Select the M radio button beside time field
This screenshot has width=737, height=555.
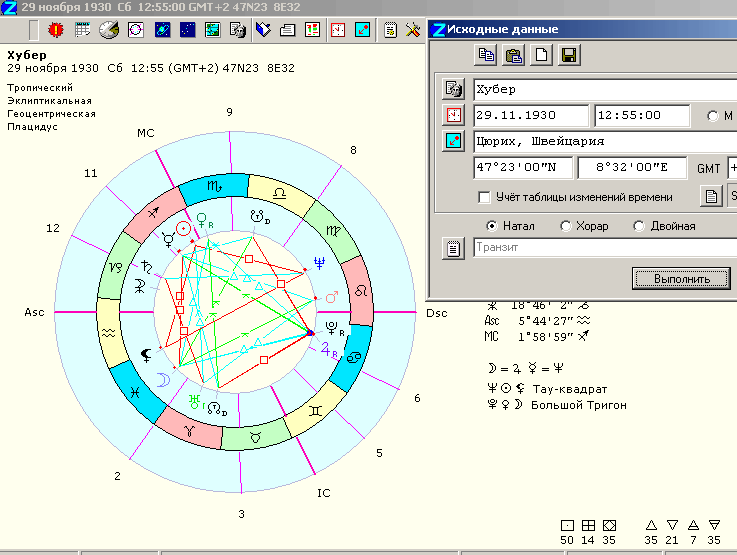(x=713, y=116)
